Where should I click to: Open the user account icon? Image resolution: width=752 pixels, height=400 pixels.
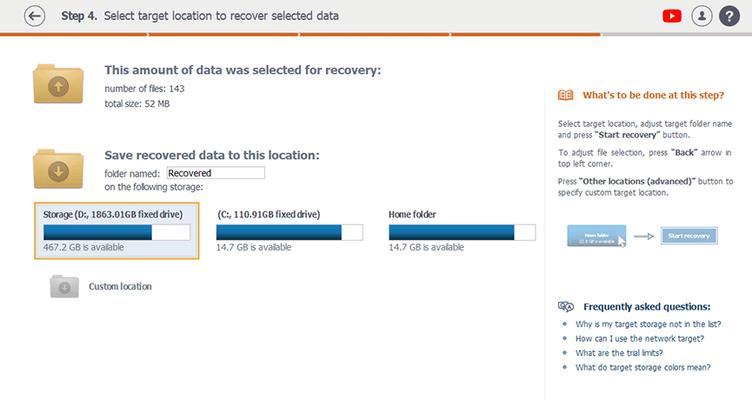702,16
